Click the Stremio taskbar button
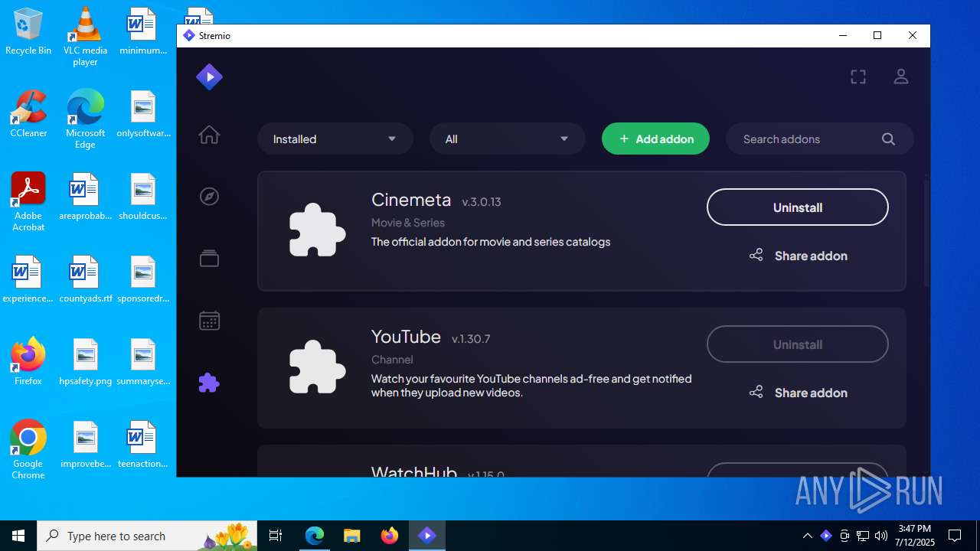The height and width of the screenshot is (551, 980). tap(427, 536)
